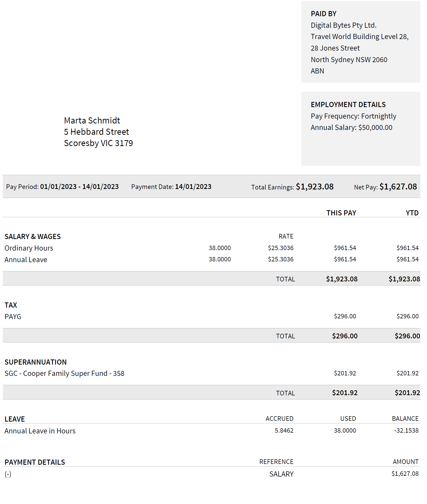The image size is (427, 504).
Task: Select the Ordinary Hours row label
Action: [x=29, y=248]
